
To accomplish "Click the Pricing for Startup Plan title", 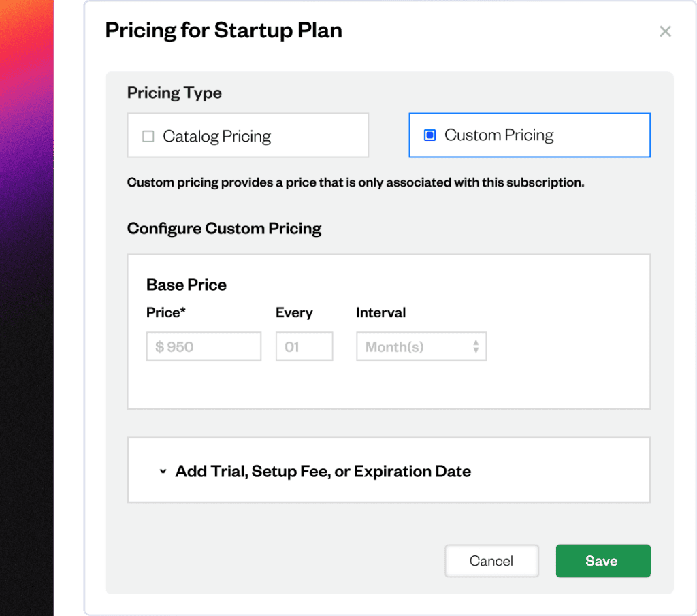I will tap(223, 31).
